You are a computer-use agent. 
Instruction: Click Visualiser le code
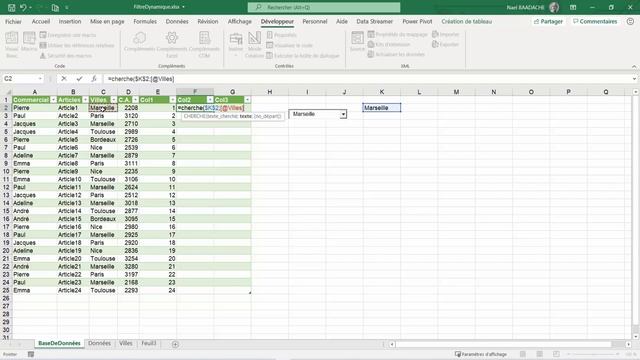point(289,45)
